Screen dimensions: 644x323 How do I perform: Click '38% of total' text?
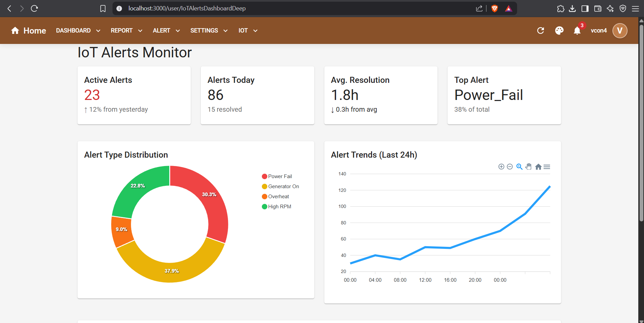click(x=472, y=109)
